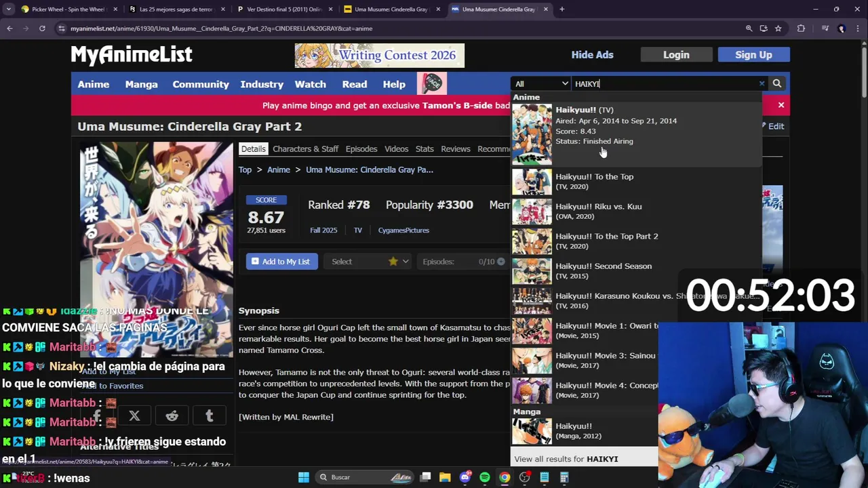Switch to Characters & Staff tab
Screen dimensions: 868x488
click(x=306, y=149)
